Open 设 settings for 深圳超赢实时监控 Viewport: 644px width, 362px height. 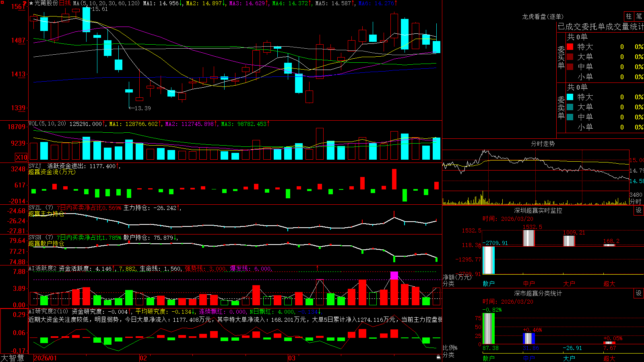click(x=639, y=210)
